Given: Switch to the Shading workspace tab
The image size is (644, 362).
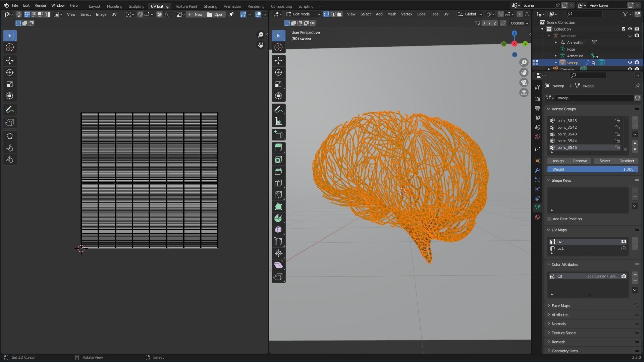Looking at the screenshot, I should pyautogui.click(x=210, y=6).
